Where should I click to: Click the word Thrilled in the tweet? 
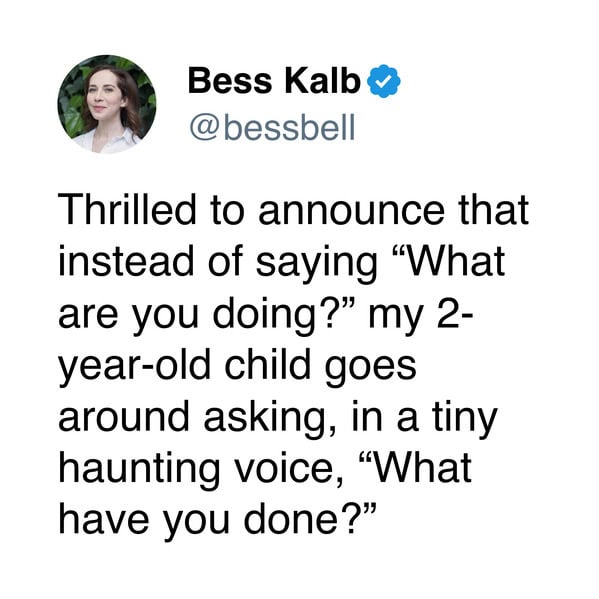coord(127,210)
